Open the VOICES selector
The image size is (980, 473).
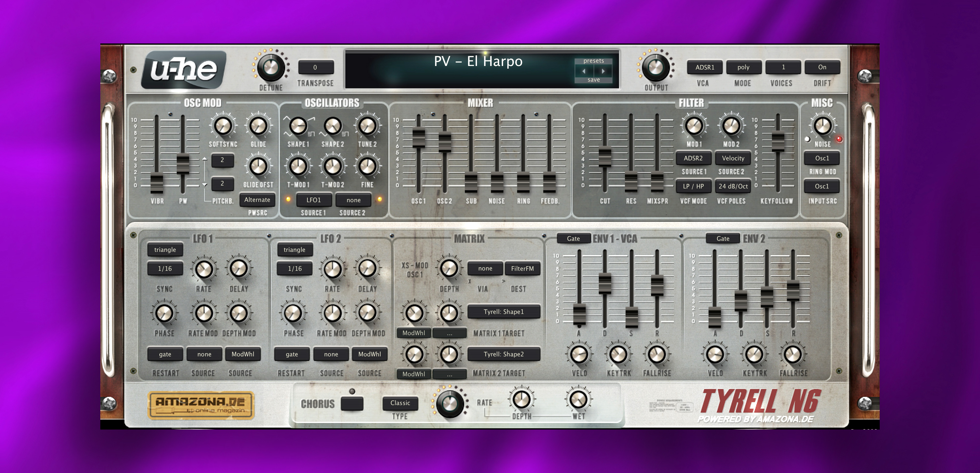point(783,67)
